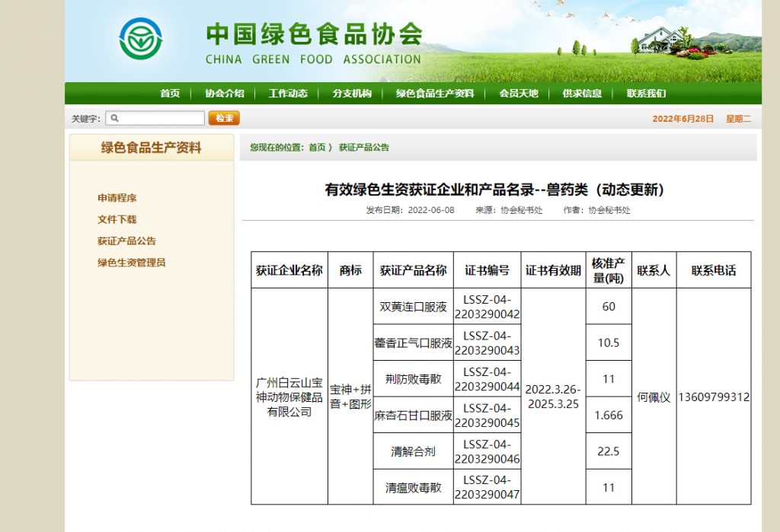
Task: Click the 商标 column header
Action: (x=350, y=270)
